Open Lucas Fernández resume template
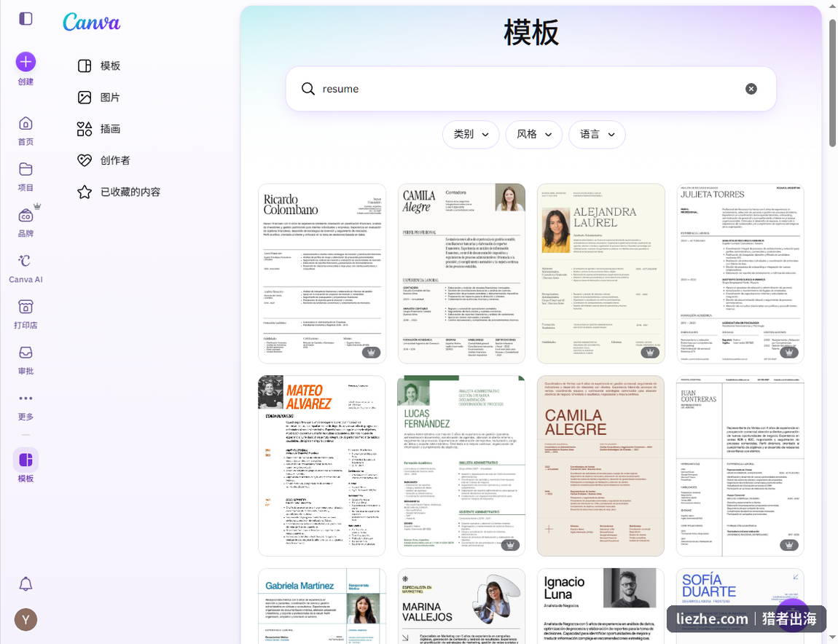 click(x=461, y=466)
